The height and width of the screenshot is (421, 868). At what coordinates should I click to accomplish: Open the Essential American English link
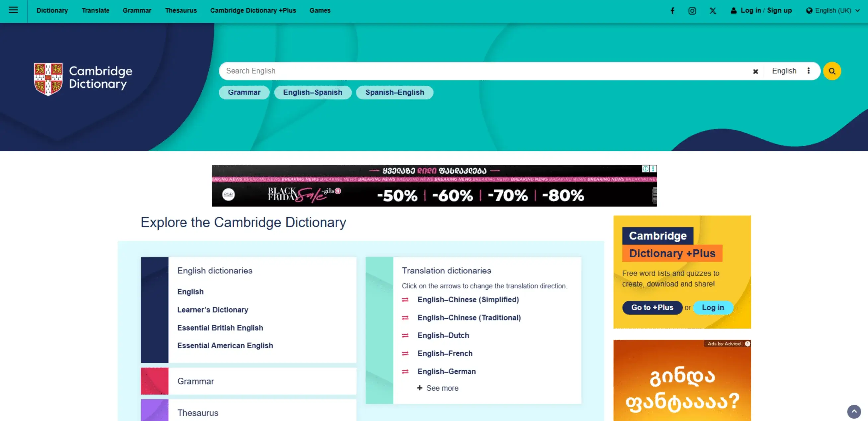[225, 346]
